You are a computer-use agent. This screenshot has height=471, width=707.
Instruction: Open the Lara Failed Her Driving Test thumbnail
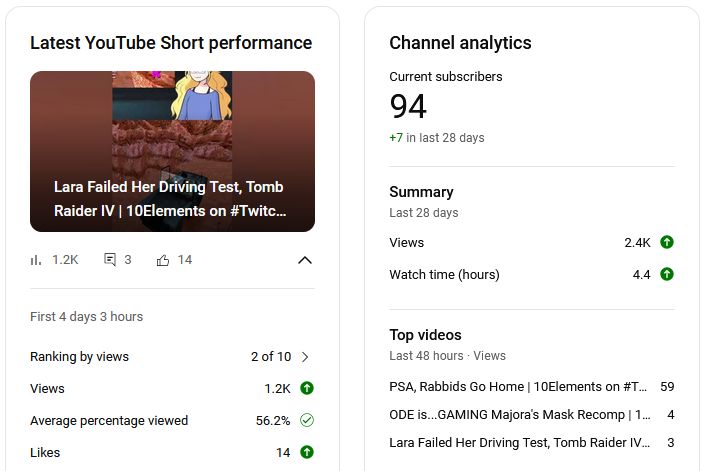point(172,151)
